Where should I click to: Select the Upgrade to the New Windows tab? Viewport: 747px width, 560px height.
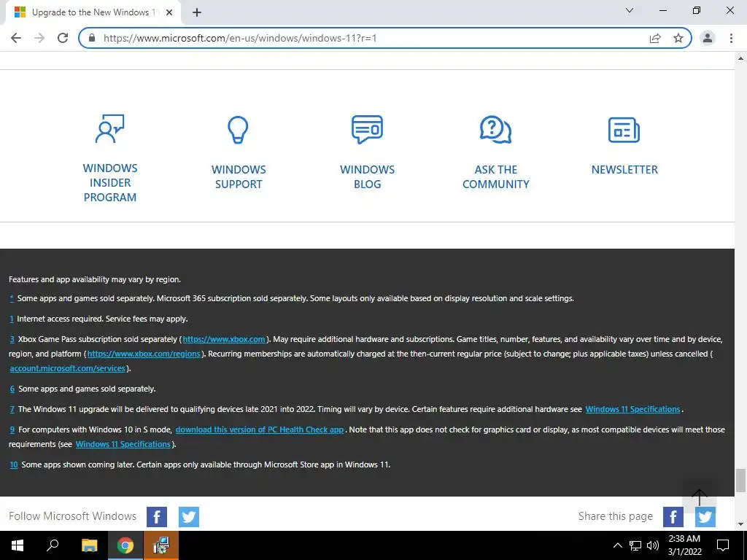click(x=93, y=12)
